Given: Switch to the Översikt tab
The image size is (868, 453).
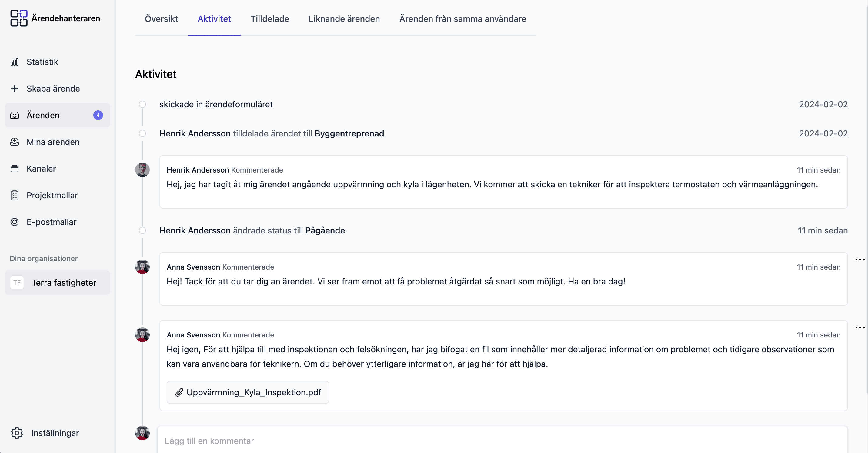Looking at the screenshot, I should tap(162, 19).
